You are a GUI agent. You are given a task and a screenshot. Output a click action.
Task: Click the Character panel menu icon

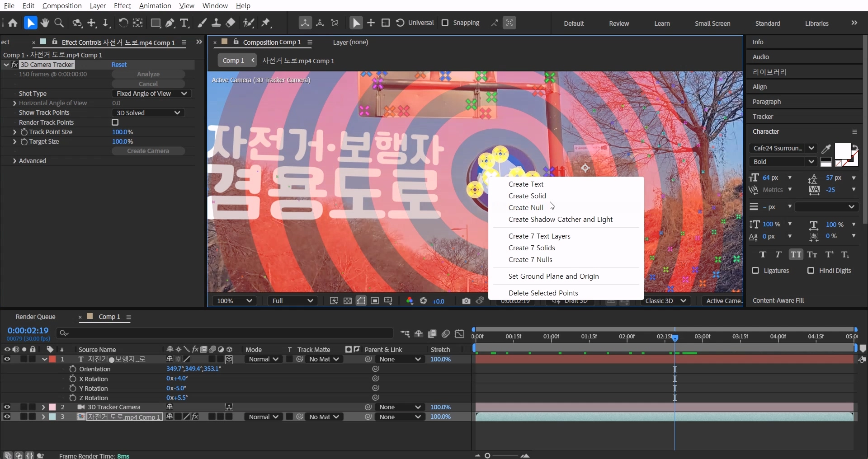[854, 131]
